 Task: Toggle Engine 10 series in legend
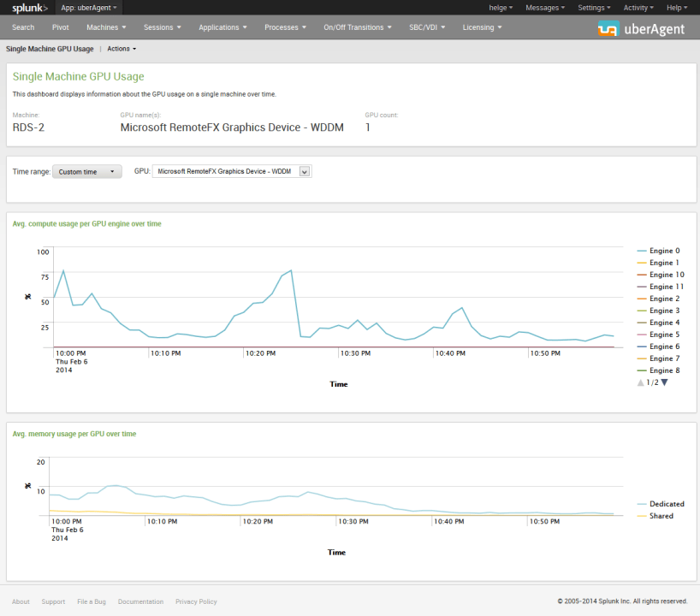(x=661, y=275)
